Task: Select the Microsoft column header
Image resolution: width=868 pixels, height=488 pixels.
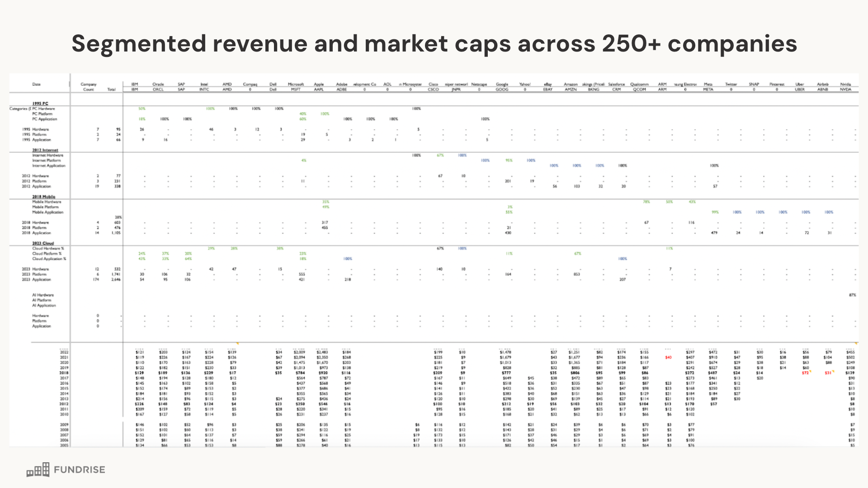Action: tap(296, 84)
